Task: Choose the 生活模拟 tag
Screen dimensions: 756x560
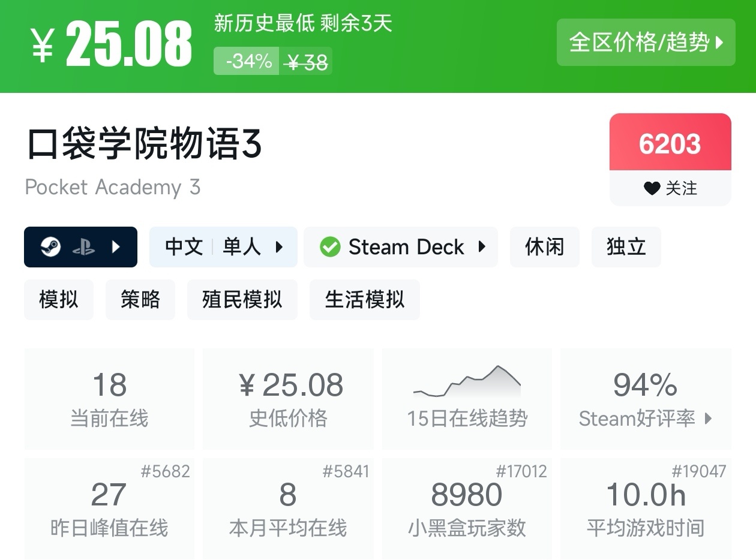Action: coord(364,300)
